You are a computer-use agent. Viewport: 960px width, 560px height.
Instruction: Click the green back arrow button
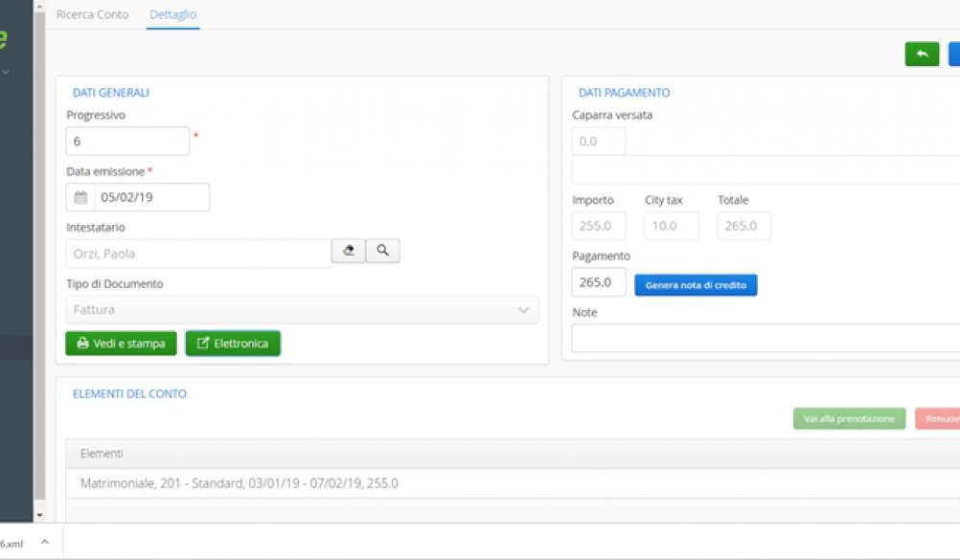point(922,55)
